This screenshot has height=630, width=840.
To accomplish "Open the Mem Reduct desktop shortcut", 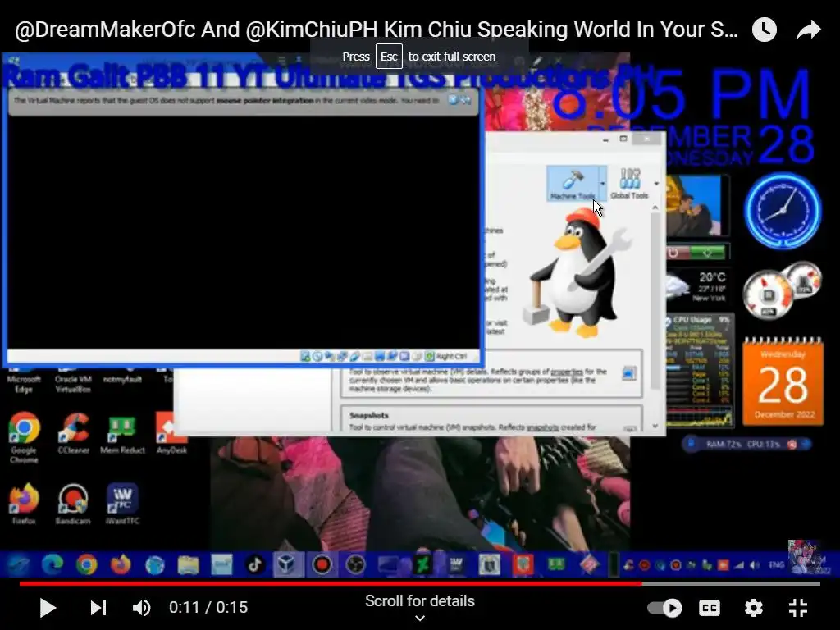I will (x=122, y=434).
